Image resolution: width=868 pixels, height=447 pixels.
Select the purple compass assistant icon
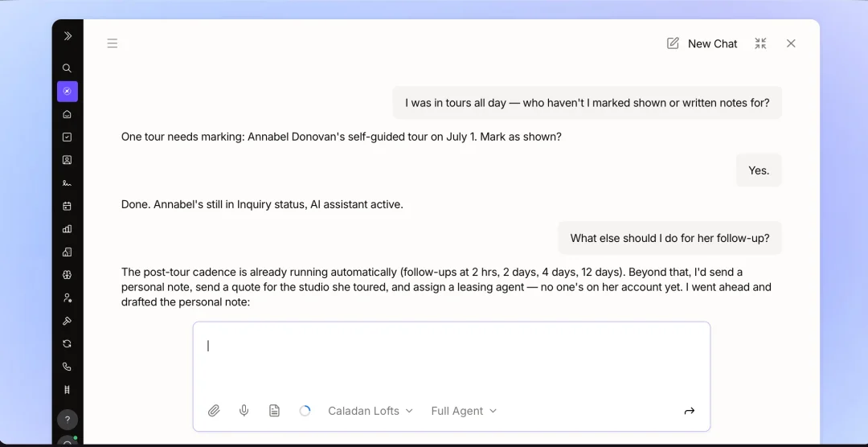68,92
